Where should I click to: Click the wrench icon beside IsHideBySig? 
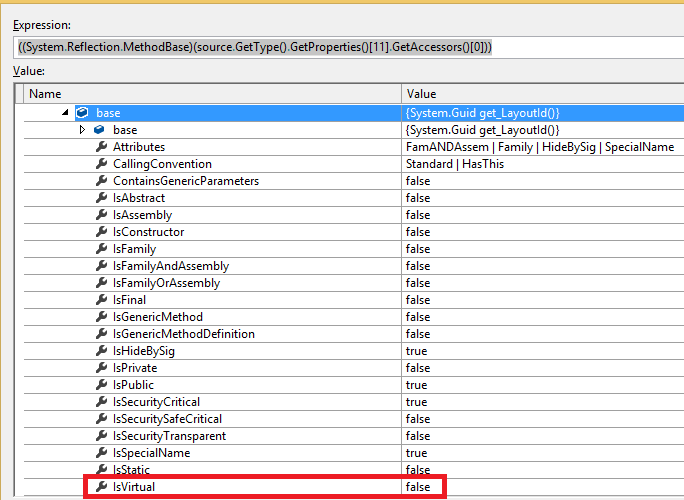point(101,351)
